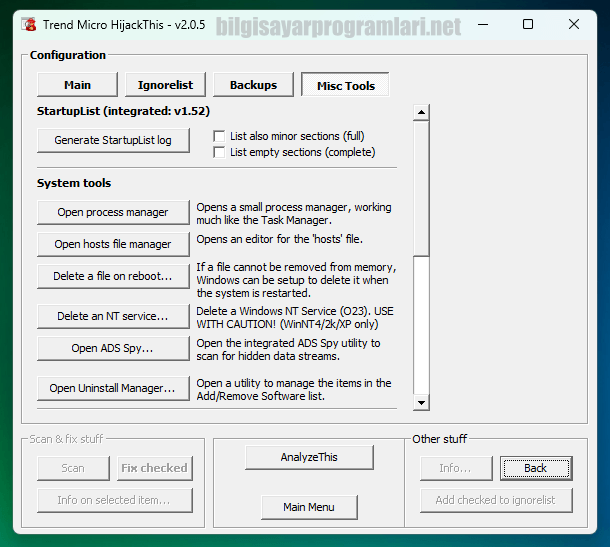Minimize the HijackThis window

tap(483, 25)
